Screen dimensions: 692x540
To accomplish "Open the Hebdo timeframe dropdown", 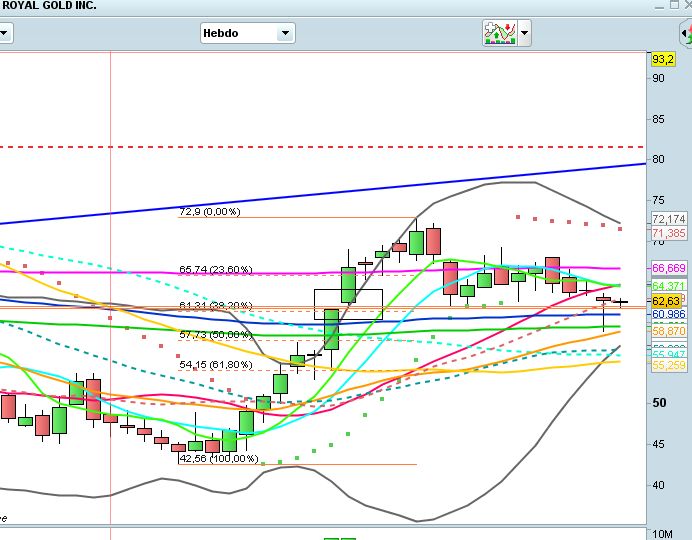I will pyautogui.click(x=248, y=33).
